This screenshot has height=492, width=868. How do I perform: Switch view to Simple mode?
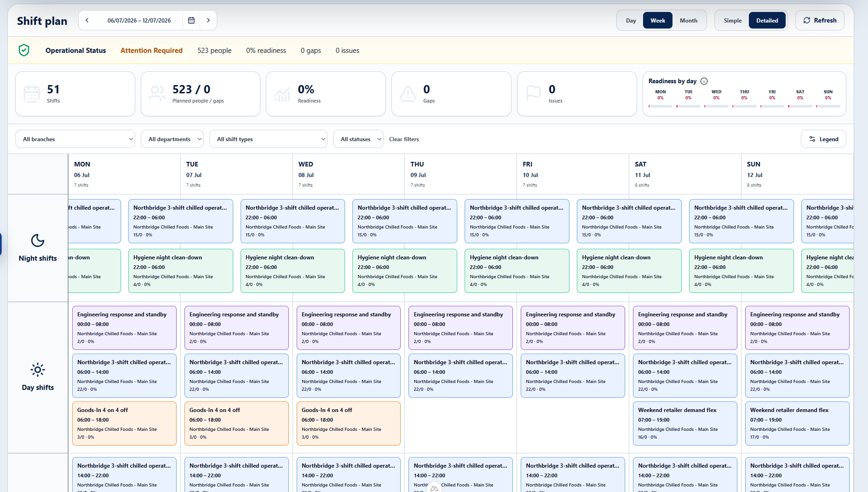732,20
